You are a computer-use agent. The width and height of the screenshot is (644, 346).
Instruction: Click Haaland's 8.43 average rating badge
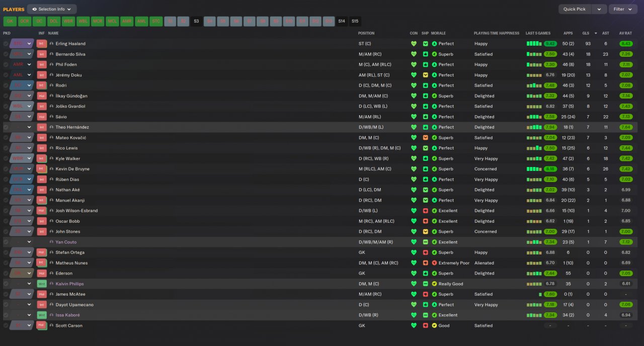(x=626, y=44)
